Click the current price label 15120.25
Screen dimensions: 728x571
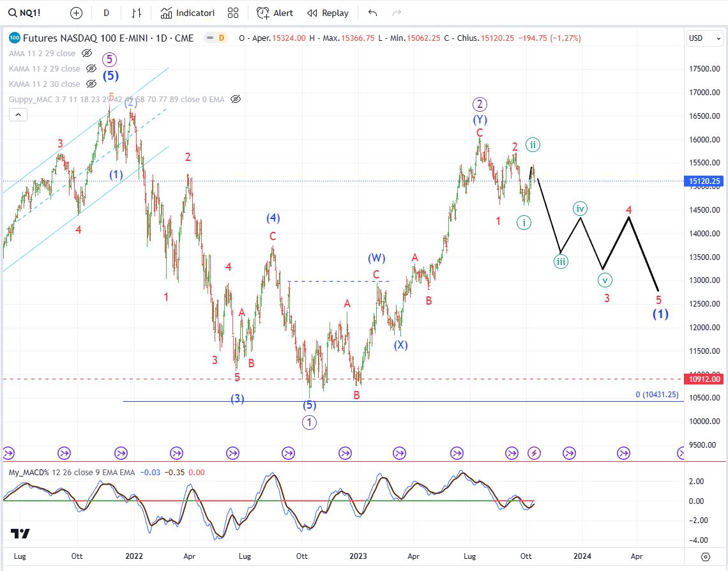704,181
